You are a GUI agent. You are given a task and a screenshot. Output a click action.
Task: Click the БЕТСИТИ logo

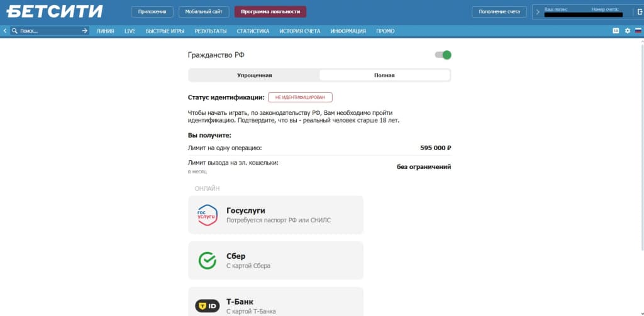(55, 11)
